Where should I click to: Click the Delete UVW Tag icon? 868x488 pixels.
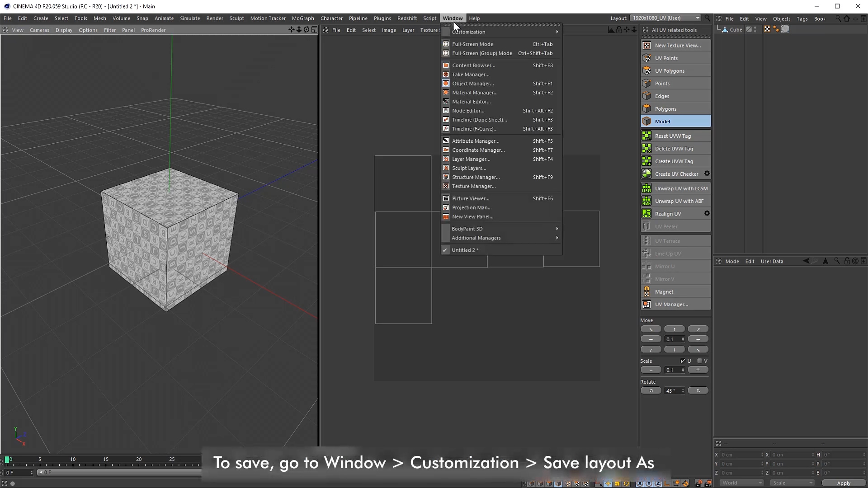point(646,148)
